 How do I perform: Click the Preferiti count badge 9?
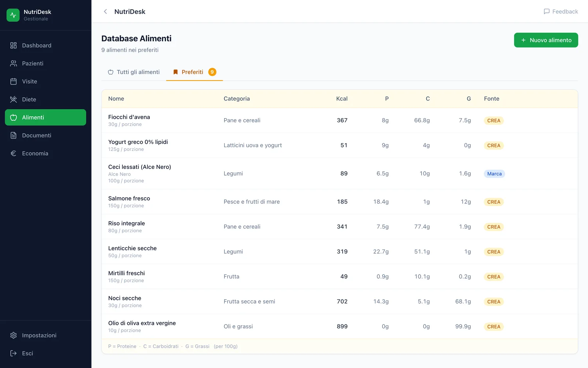pyautogui.click(x=212, y=72)
